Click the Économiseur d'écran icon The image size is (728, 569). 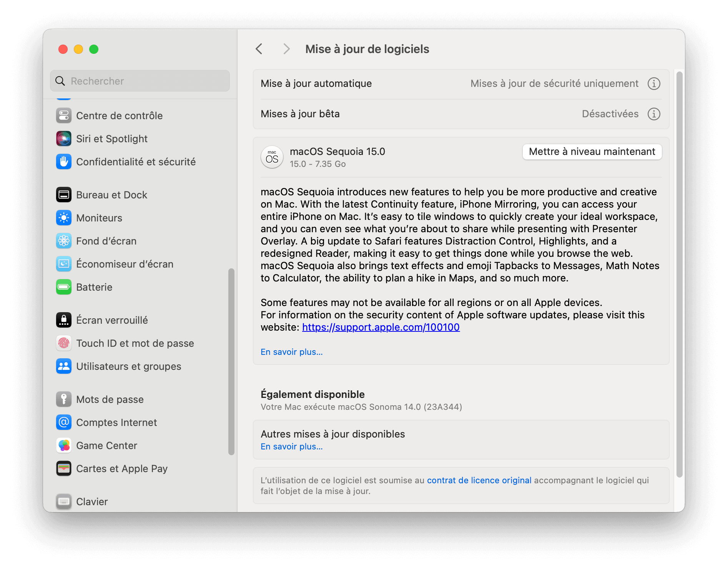tap(64, 264)
